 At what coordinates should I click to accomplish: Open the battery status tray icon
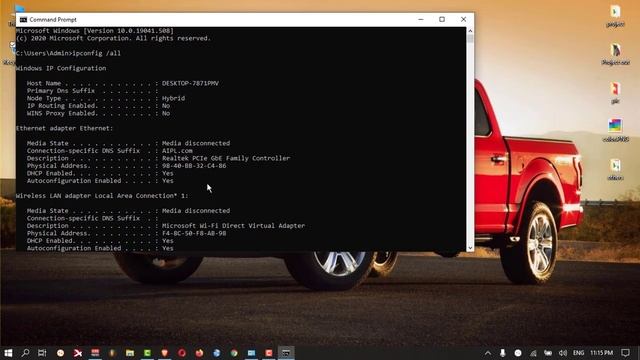(x=548, y=353)
